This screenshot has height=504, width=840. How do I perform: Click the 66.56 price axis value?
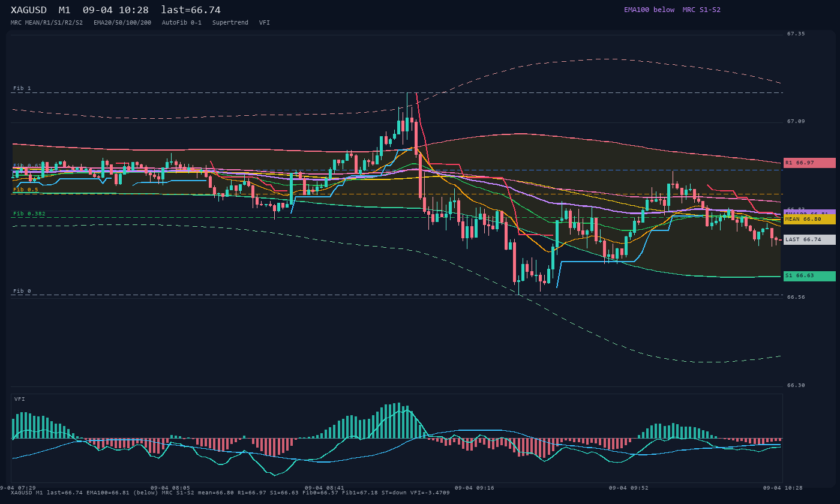(796, 297)
